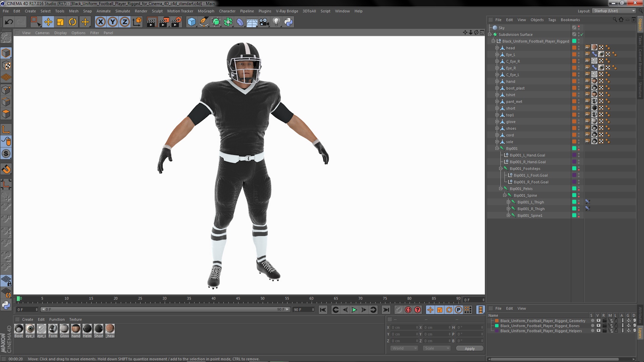Open the File menu
The image size is (644, 362).
tap(6, 11)
